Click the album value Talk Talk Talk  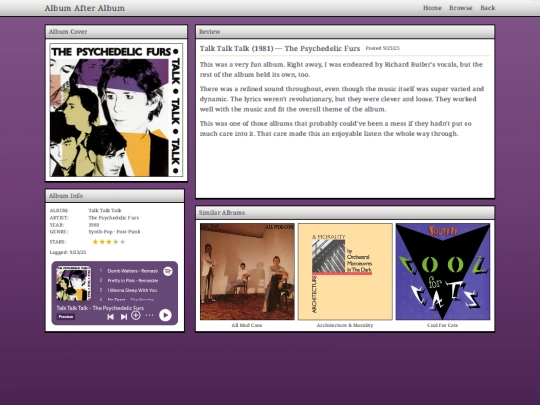(x=105, y=210)
